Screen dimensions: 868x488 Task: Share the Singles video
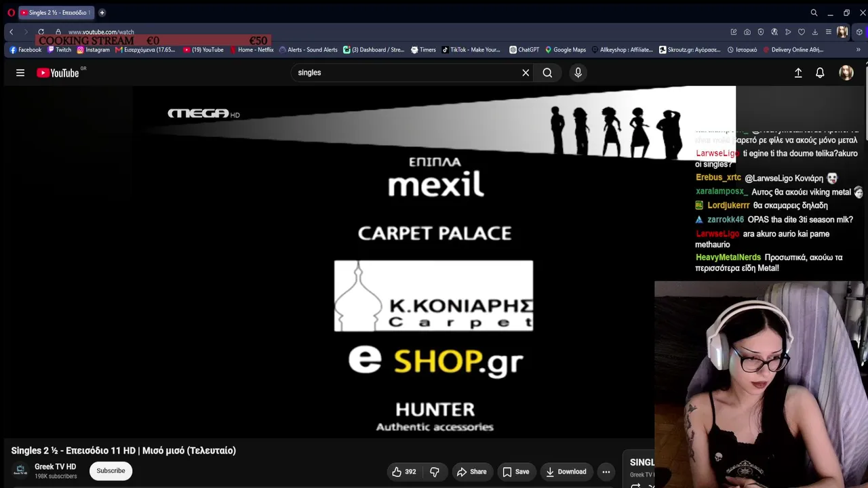pos(471,472)
